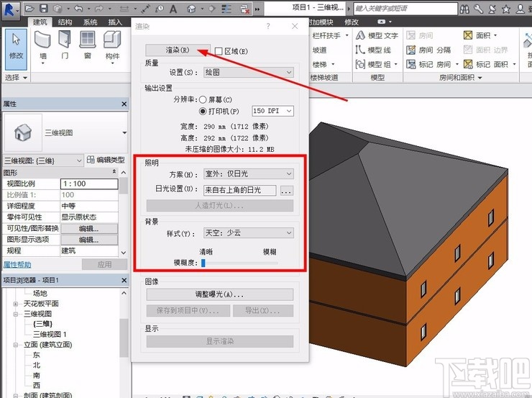The height and width of the screenshot is (398, 532).
Task: Click the blur (模糊度) slider handle
Action: 203,263
